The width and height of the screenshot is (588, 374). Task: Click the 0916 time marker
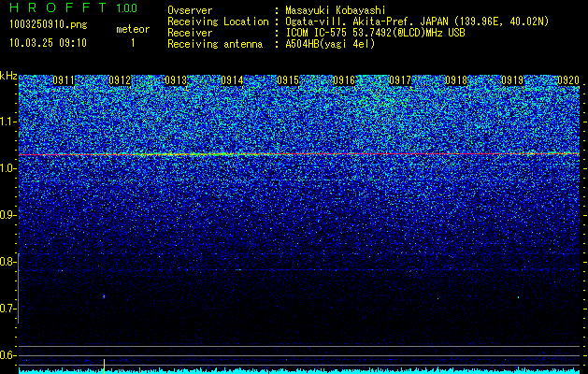coord(344,80)
